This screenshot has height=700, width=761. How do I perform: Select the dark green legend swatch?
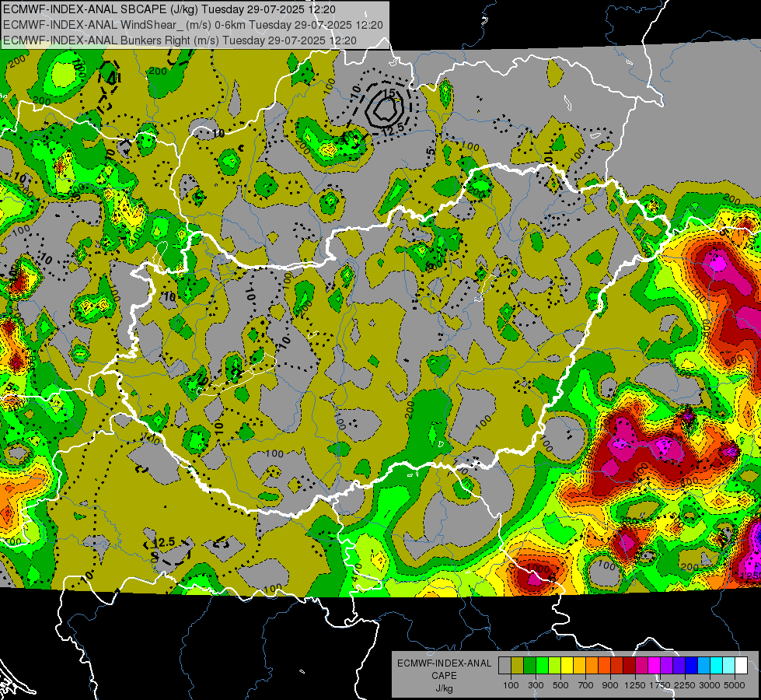(x=529, y=666)
